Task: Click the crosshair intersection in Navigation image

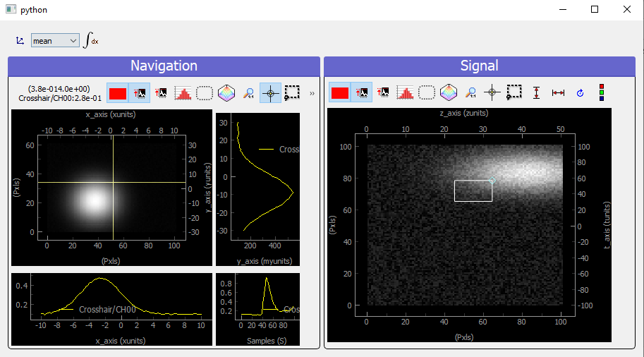Action: click(113, 182)
